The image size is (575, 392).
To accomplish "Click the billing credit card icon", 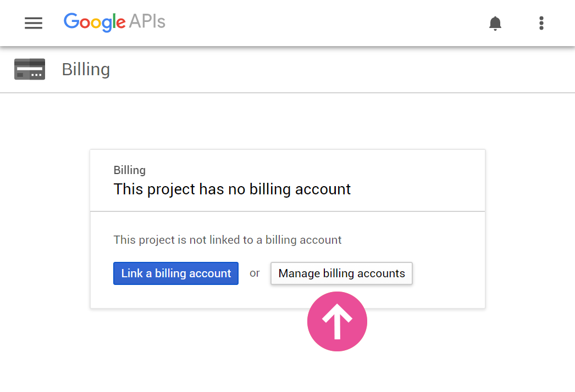I will 30,69.
